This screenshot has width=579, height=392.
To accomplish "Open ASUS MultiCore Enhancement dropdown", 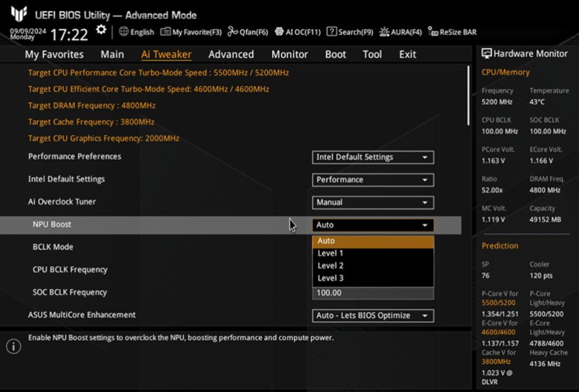I will click(372, 316).
